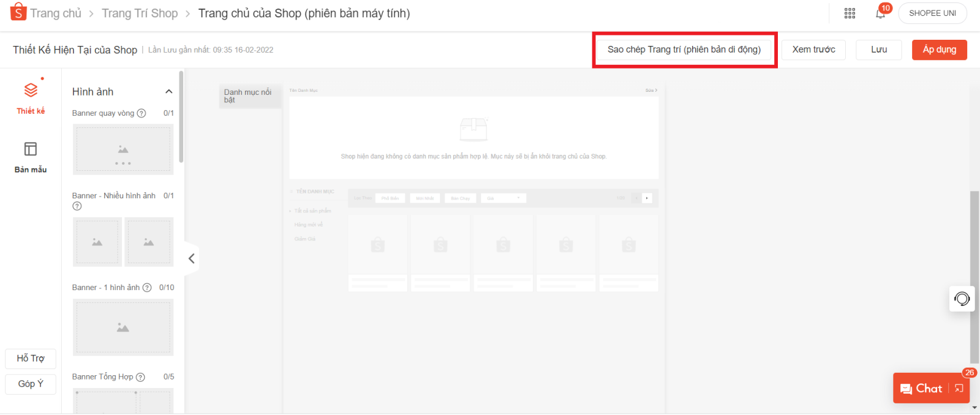Click the customer support headset icon
Image resolution: width=980 pixels, height=415 pixels.
coord(962,299)
